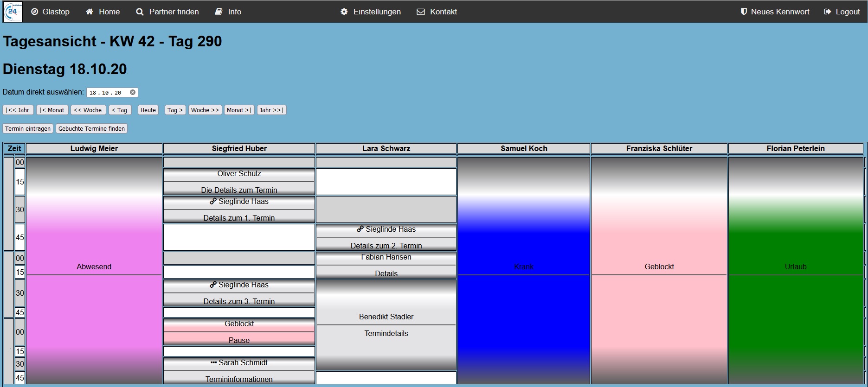This screenshot has width=868, height=387.
Task: Go back one week with << Woche
Action: (88, 110)
